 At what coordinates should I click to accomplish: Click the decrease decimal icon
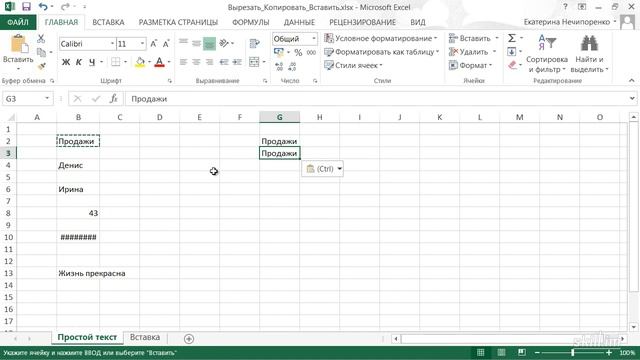292,66
